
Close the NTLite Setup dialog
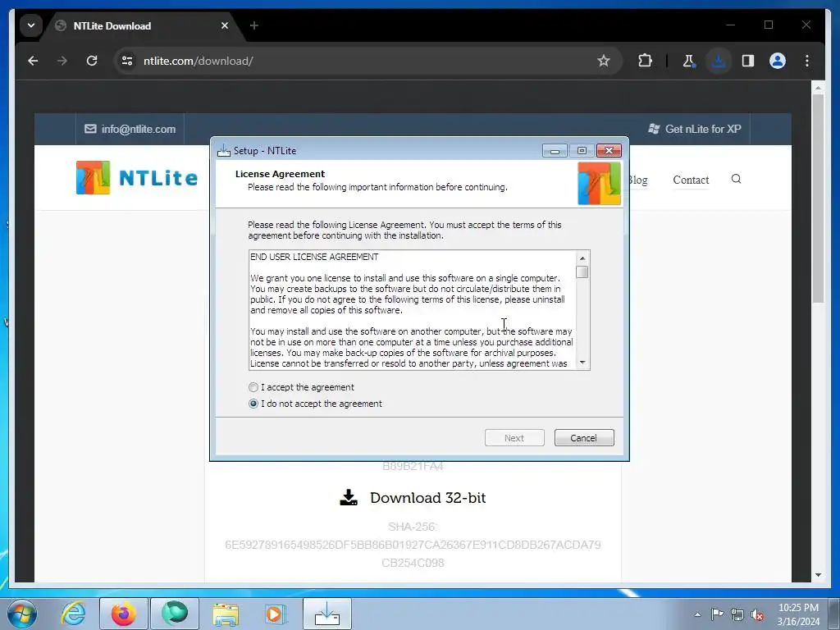click(x=609, y=151)
